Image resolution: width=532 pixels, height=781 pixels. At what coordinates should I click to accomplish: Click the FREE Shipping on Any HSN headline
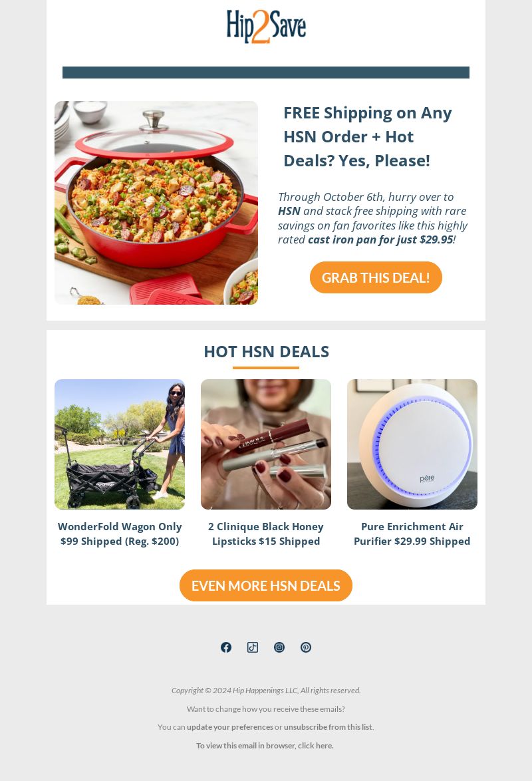click(368, 136)
